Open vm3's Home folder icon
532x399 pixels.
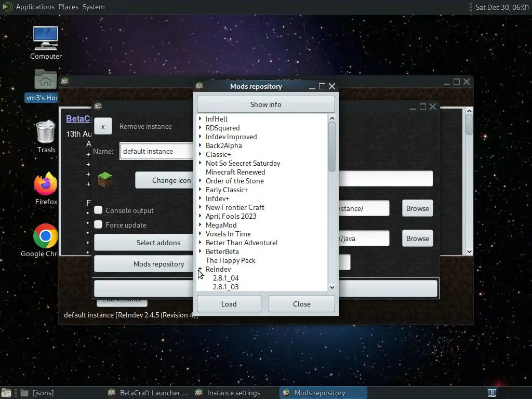(x=45, y=85)
